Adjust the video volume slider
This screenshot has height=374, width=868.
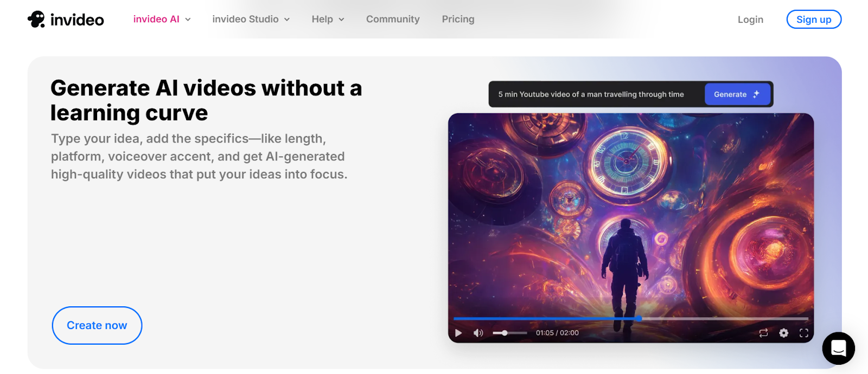[x=510, y=333]
